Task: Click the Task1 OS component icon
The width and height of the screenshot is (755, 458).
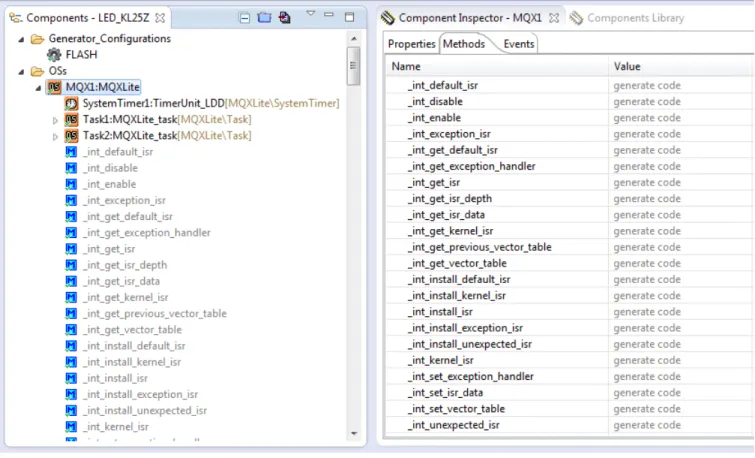Action: coord(71,119)
